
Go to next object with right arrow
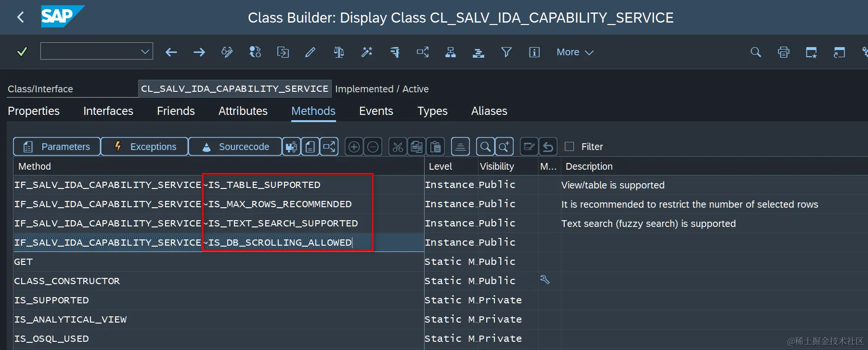[199, 52]
